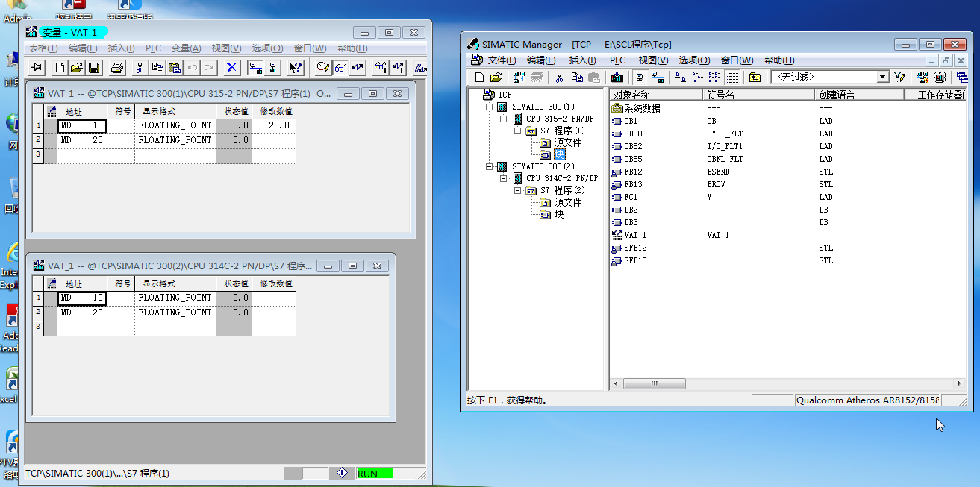Viewport: 980px width, 487px height.
Task: Toggle Online view icon in SIMATIC Manager
Action: click(657, 77)
